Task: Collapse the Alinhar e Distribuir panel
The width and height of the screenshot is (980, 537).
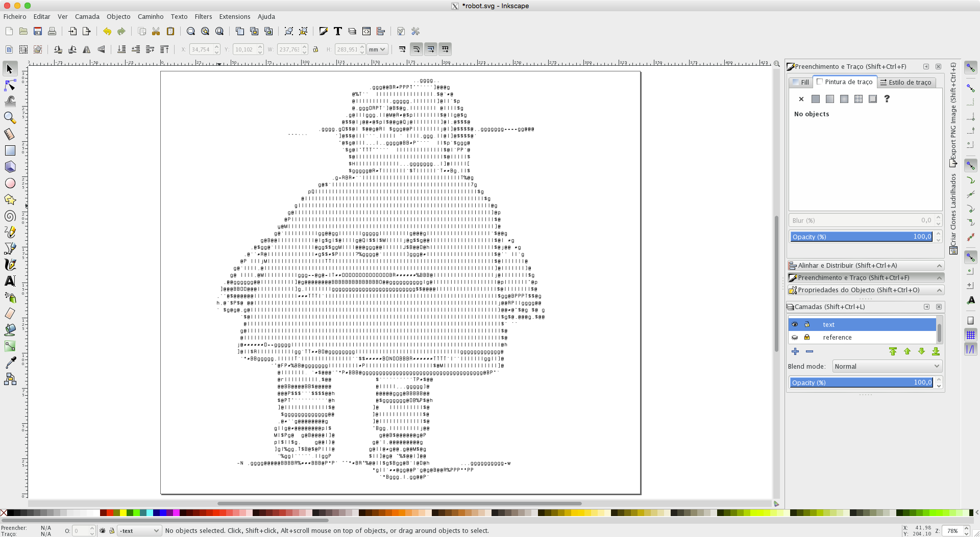Action: (x=939, y=265)
